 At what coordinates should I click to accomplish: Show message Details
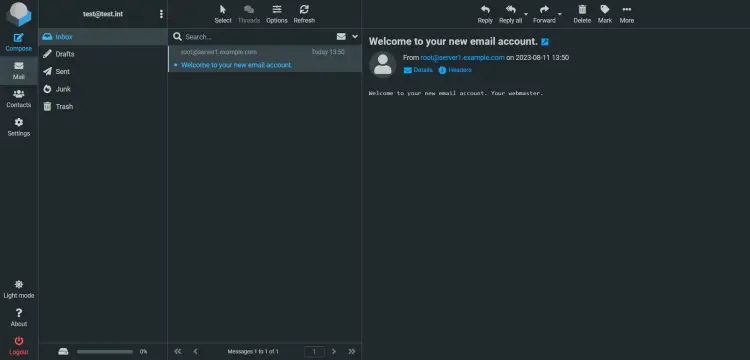418,70
